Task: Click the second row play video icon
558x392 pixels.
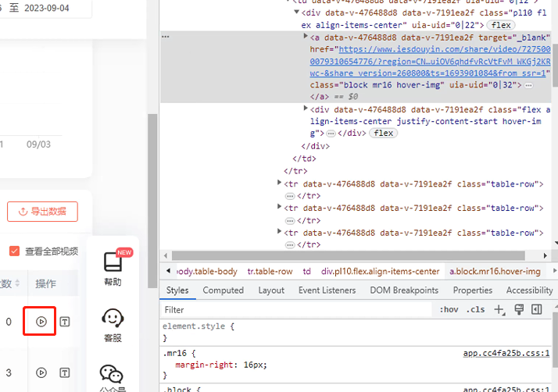Action: coord(41,372)
